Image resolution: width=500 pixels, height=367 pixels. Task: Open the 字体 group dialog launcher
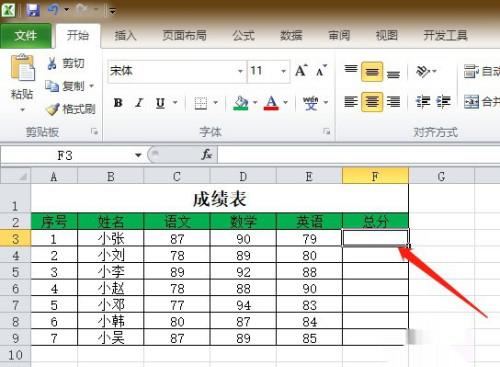326,132
